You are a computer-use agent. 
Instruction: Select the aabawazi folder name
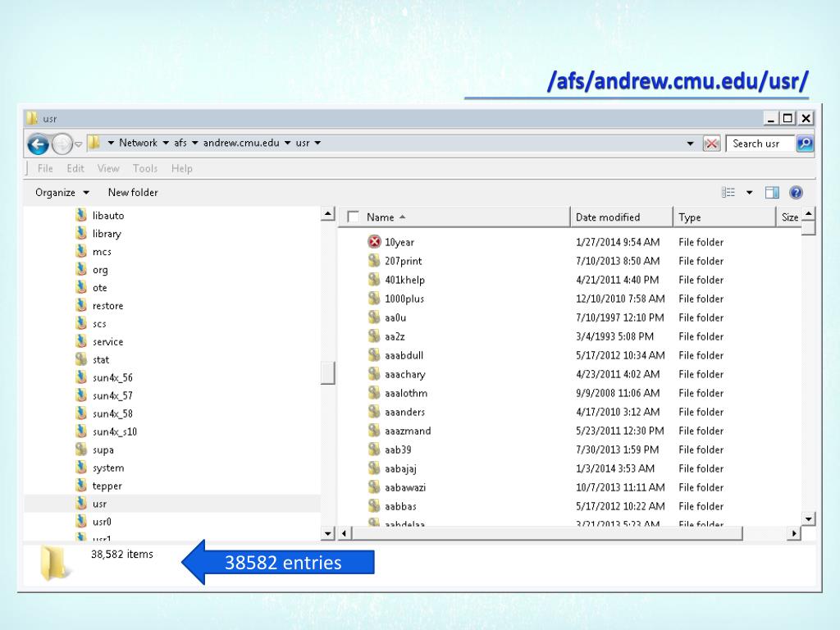tap(405, 487)
